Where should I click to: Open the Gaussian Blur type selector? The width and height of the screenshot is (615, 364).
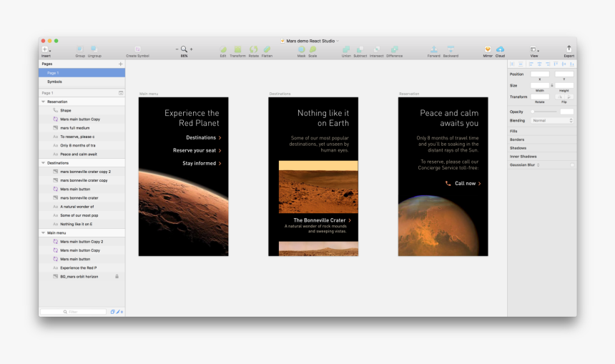click(x=538, y=165)
